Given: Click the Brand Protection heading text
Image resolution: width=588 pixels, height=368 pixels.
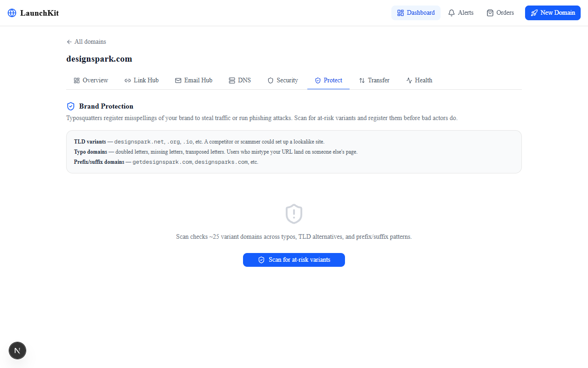Looking at the screenshot, I should (106, 106).
